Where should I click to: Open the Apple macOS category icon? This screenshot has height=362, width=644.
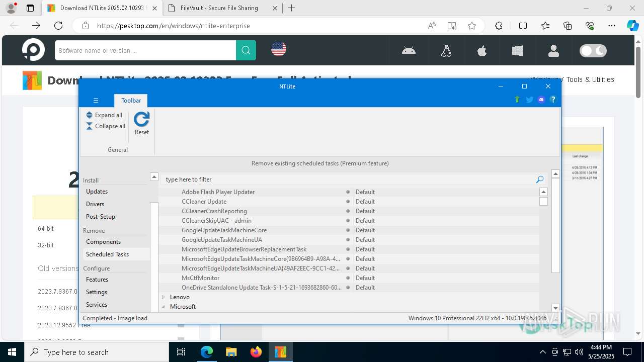pos(482,50)
